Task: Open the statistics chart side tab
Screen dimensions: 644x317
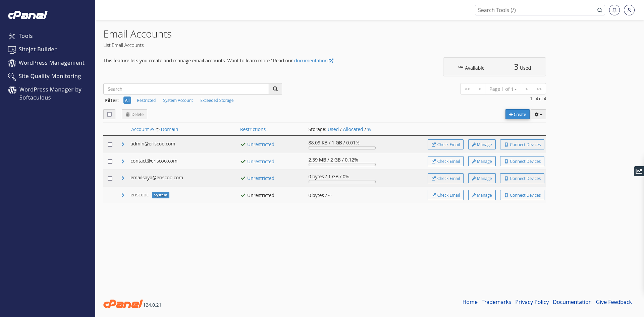Action: click(639, 171)
